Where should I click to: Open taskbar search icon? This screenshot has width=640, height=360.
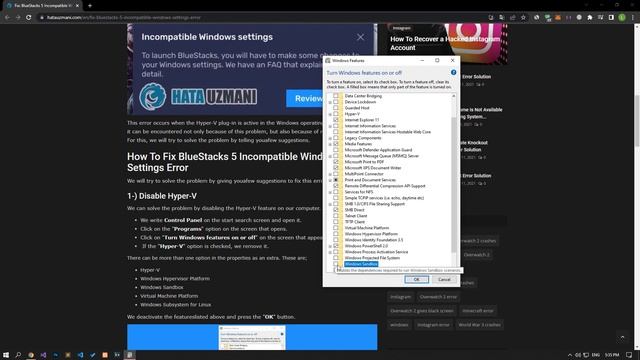(18, 355)
